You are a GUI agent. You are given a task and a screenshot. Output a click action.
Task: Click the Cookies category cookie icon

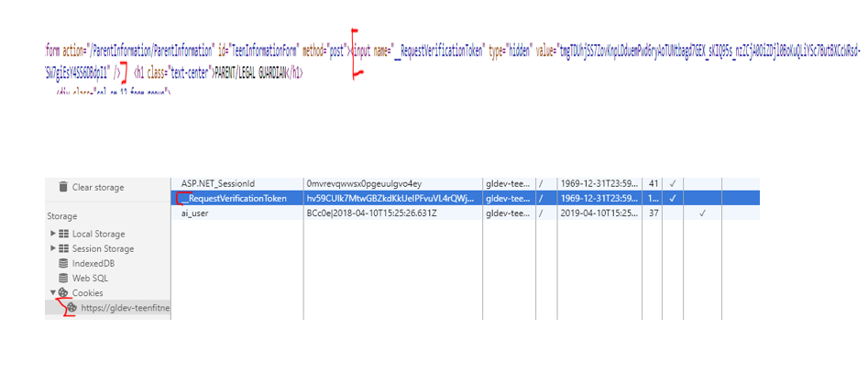click(64, 293)
